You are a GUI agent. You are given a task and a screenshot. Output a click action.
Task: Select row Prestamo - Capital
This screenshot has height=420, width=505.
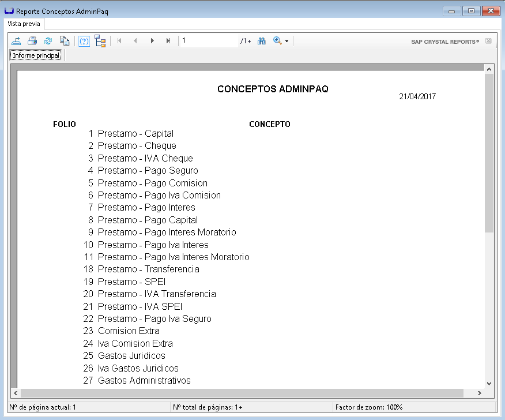[x=135, y=133]
